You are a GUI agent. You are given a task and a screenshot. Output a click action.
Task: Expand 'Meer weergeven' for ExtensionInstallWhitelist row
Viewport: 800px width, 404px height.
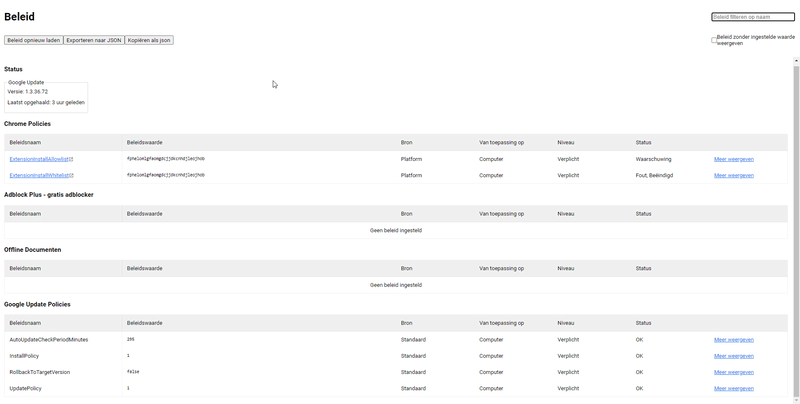(x=733, y=175)
